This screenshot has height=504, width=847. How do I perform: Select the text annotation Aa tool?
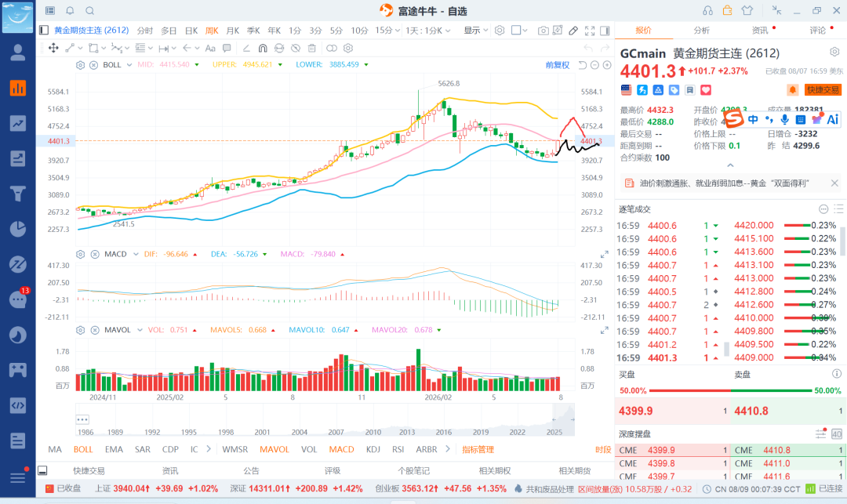[210, 48]
